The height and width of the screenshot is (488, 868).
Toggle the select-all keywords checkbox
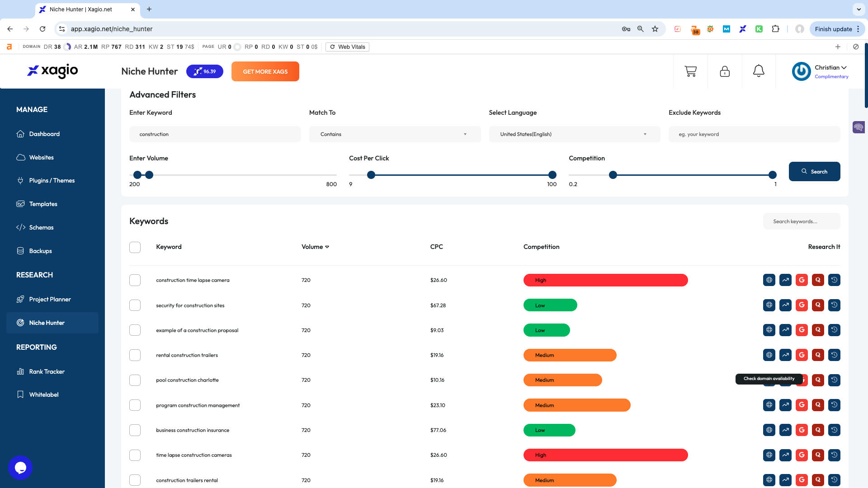click(135, 247)
